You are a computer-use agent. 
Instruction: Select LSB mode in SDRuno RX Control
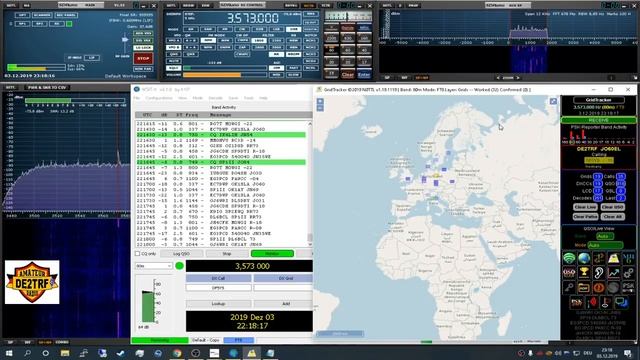click(276, 29)
